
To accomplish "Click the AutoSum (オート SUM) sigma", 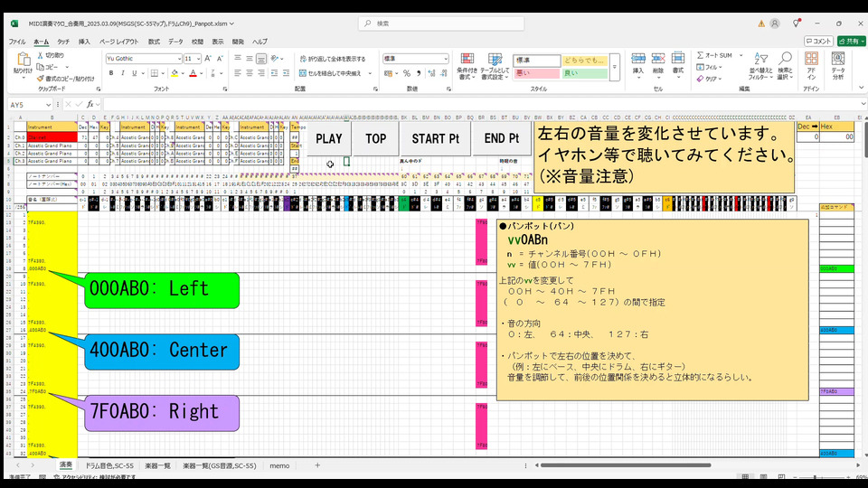I will (x=700, y=55).
